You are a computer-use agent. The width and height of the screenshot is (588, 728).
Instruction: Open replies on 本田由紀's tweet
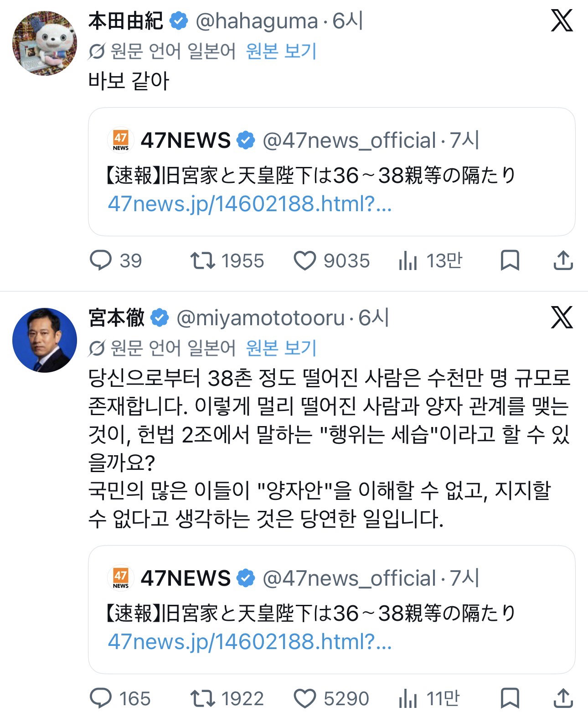[116, 261]
